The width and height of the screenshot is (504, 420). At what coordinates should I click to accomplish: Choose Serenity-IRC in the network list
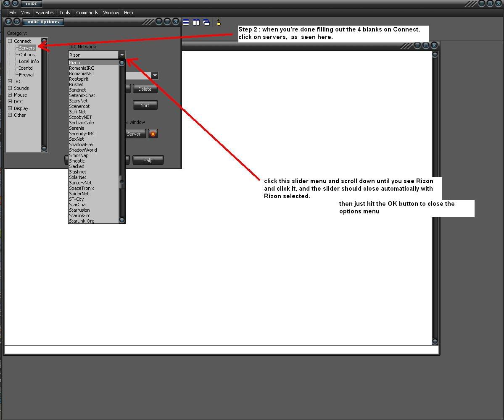(94, 134)
